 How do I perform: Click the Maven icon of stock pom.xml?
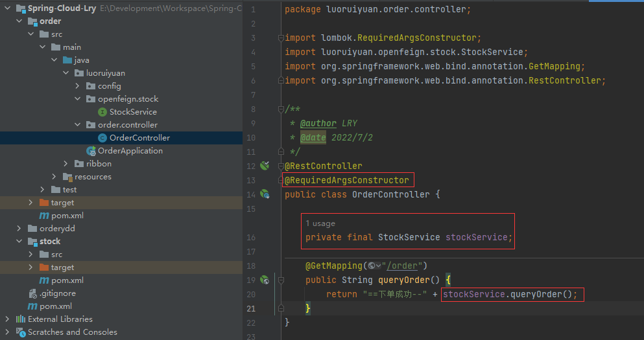44,280
